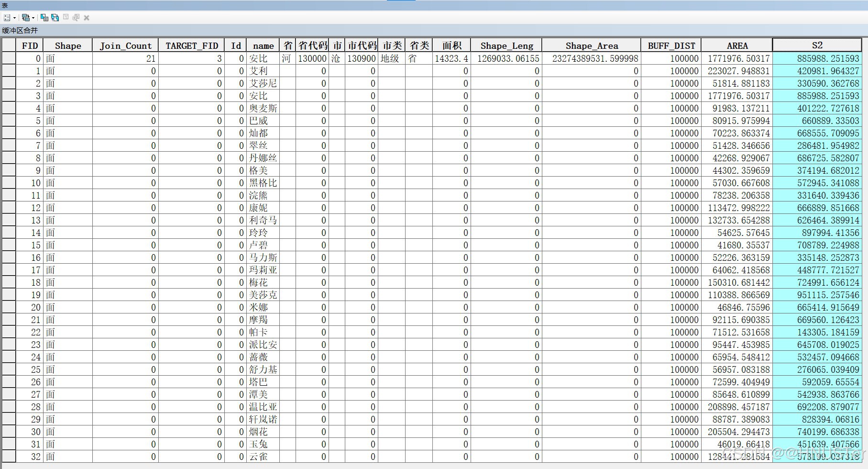Open the Related Tables icon
Image resolution: width=868 pixels, height=469 pixels.
click(26, 18)
